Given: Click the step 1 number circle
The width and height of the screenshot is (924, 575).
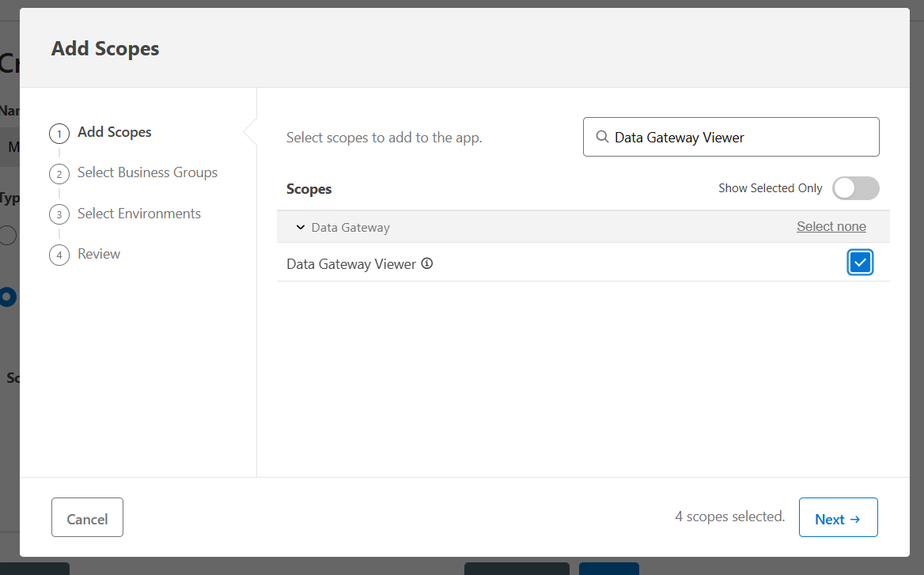Looking at the screenshot, I should pos(59,134).
